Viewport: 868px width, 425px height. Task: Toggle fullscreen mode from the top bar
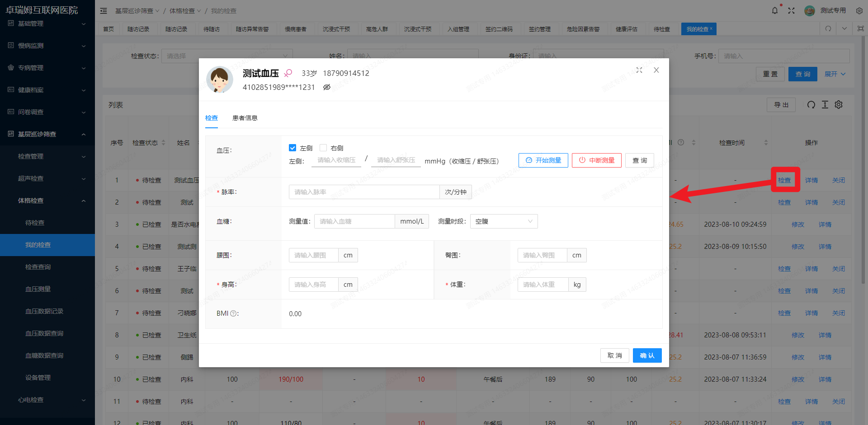(791, 11)
